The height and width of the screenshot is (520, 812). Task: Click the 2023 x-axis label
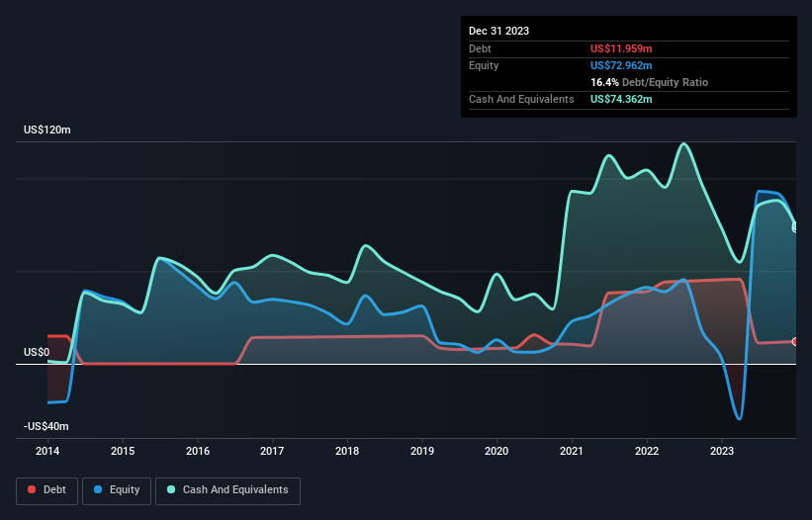pyautogui.click(x=722, y=451)
